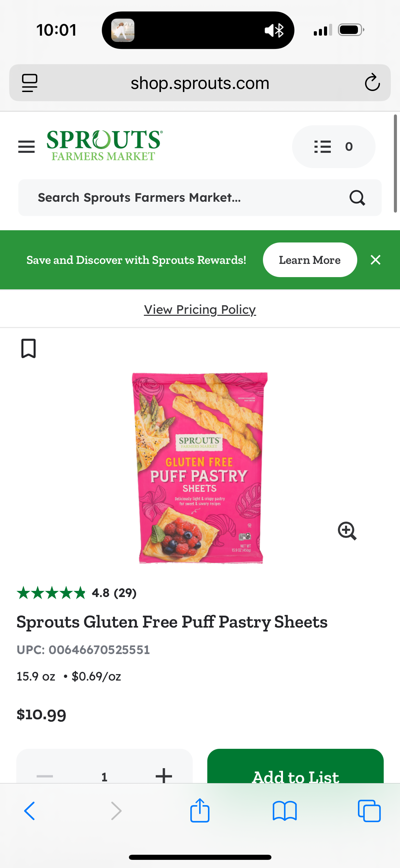Open Safari bookmarks

pyautogui.click(x=285, y=811)
